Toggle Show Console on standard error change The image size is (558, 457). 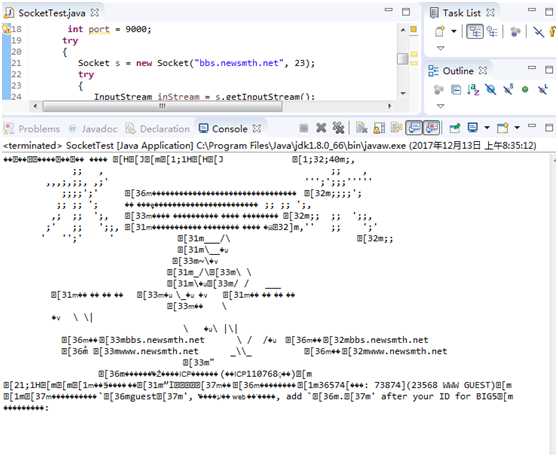(x=431, y=128)
